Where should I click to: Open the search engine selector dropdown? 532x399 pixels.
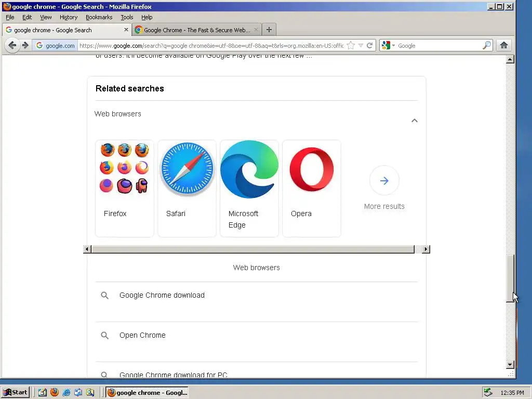pyautogui.click(x=388, y=46)
